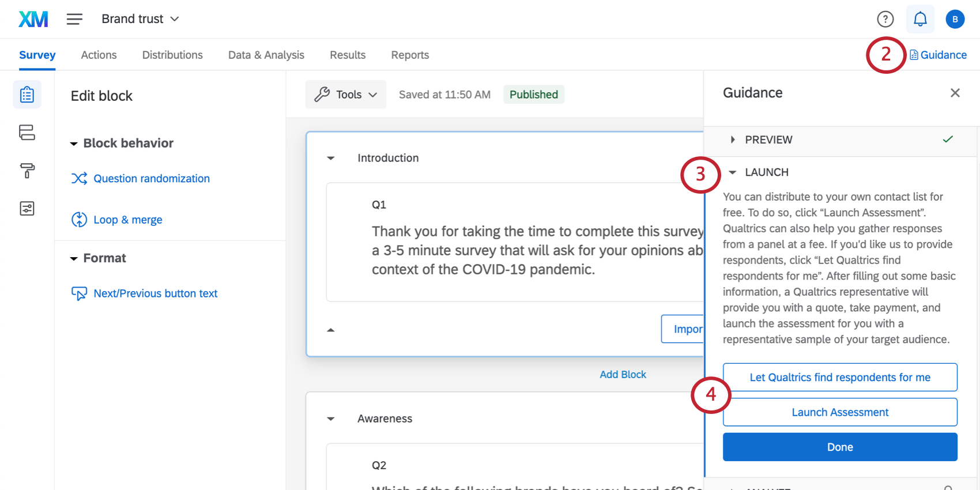This screenshot has height=490, width=980.
Task: Open Brand trust project dropdown
Action: [141, 19]
